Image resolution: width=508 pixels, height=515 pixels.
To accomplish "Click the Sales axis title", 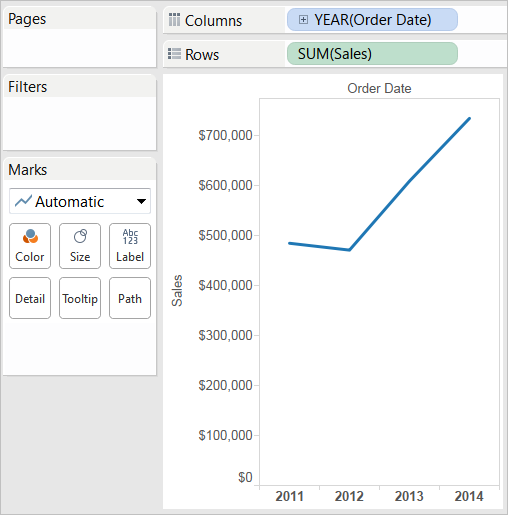I will tap(177, 290).
